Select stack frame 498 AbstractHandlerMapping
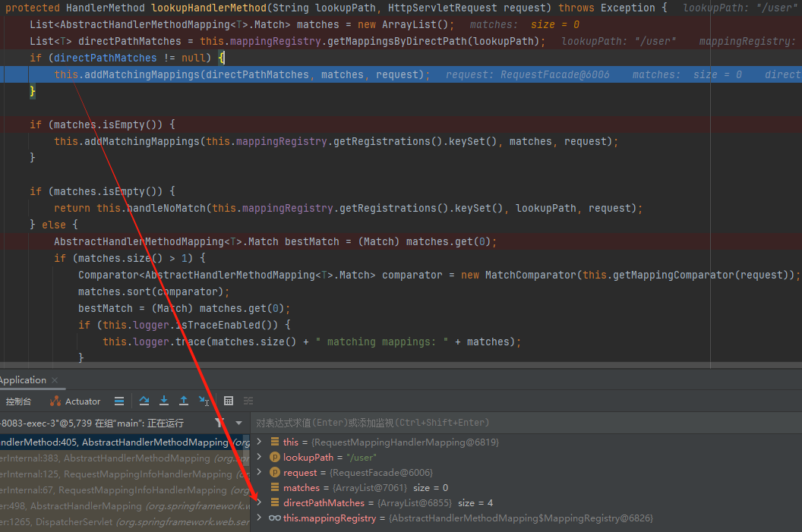This screenshot has width=802, height=532. click(123, 506)
